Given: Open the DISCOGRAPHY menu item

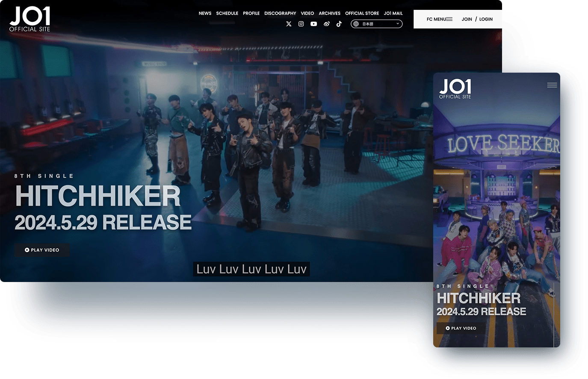Looking at the screenshot, I should (280, 13).
